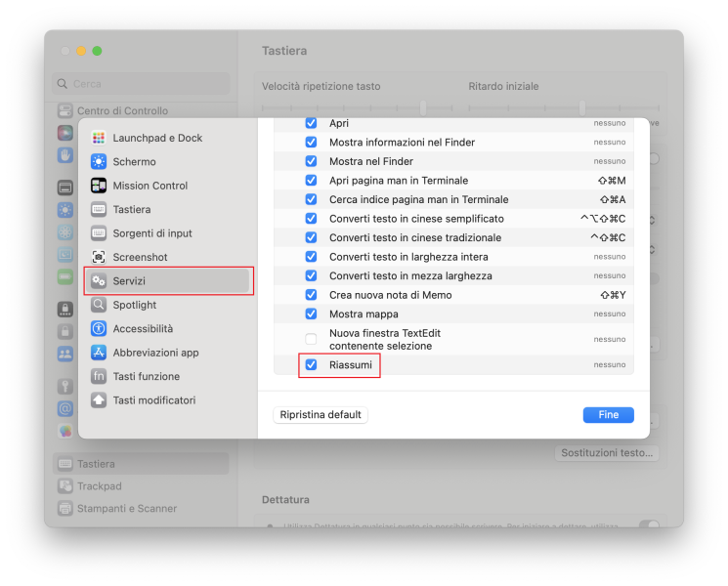This screenshot has height=586, width=728.
Task: Uncheck the Riassumi service checkbox
Action: click(311, 364)
